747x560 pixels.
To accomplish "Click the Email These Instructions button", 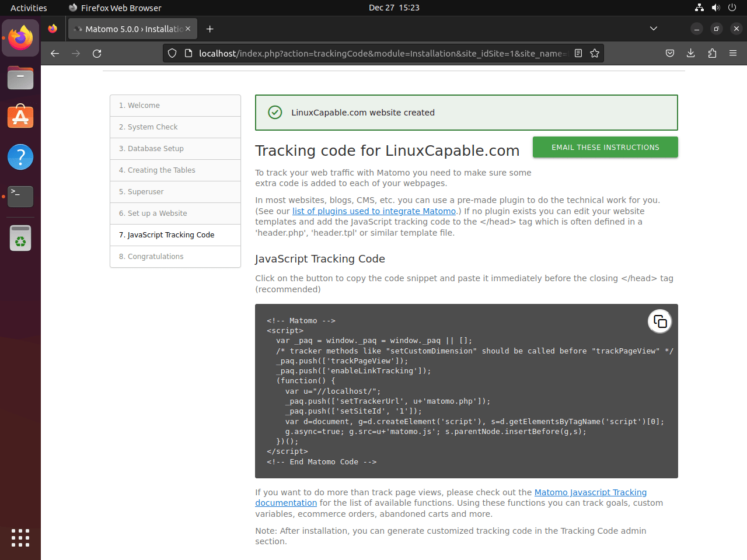I will tap(605, 147).
